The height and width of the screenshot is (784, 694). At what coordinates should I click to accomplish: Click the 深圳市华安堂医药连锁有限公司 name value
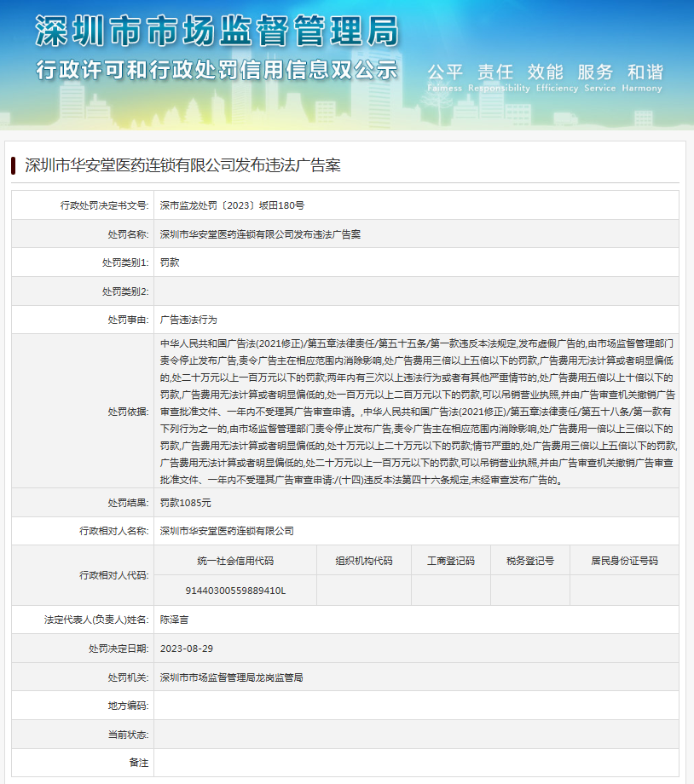[x=227, y=531]
